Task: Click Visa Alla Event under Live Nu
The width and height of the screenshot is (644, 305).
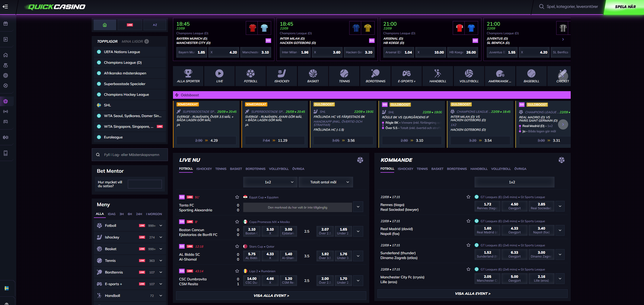Action: click(271, 296)
